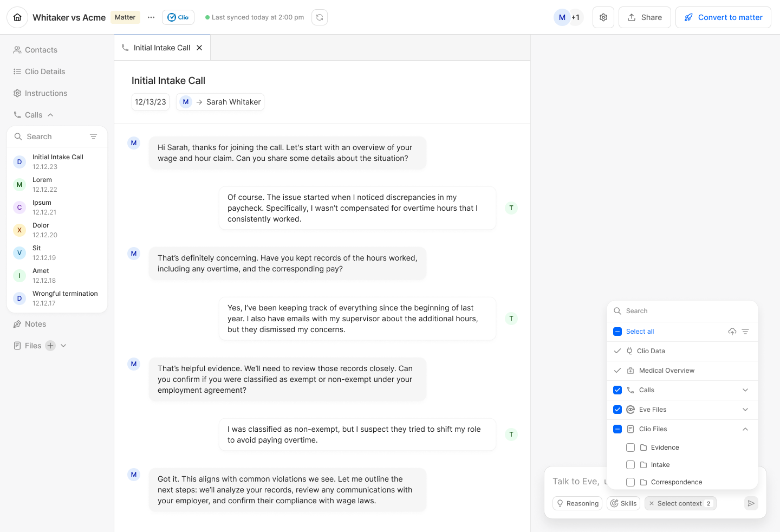Open the three-dots more options menu
Image resolution: width=780 pixels, height=532 pixels.
(151, 17)
